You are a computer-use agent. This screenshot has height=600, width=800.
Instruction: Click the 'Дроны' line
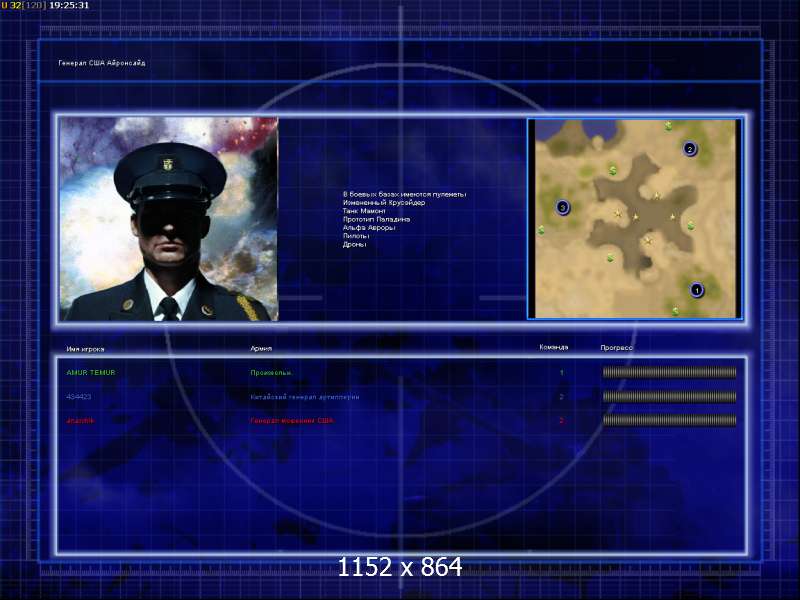pyautogui.click(x=355, y=244)
